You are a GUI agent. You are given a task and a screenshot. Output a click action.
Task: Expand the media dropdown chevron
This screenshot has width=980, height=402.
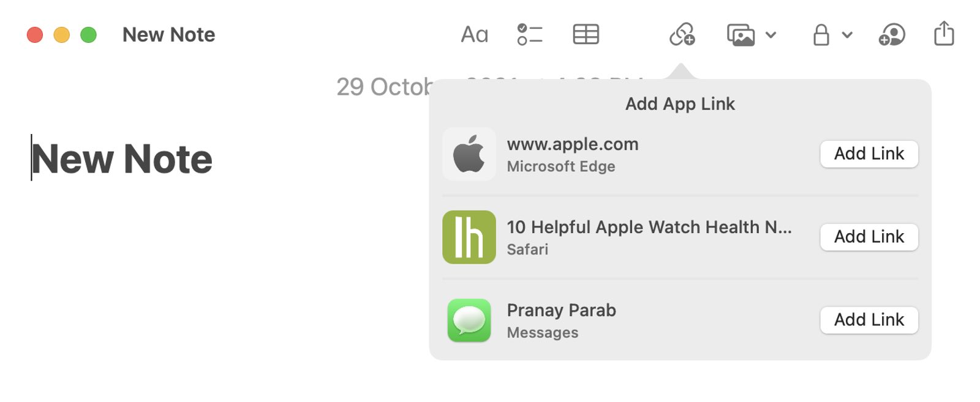pyautogui.click(x=771, y=35)
